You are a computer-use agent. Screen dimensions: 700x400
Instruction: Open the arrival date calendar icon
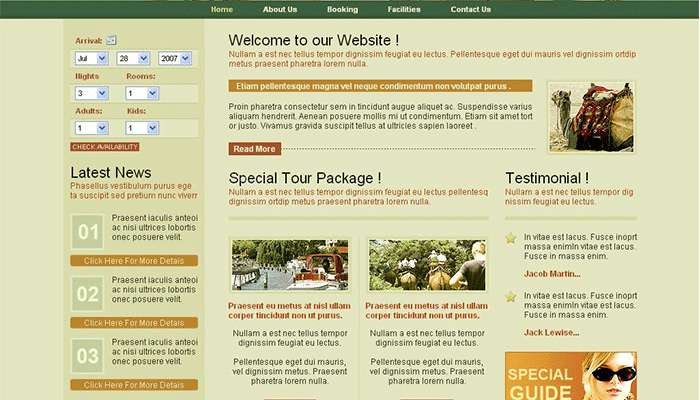[112, 40]
